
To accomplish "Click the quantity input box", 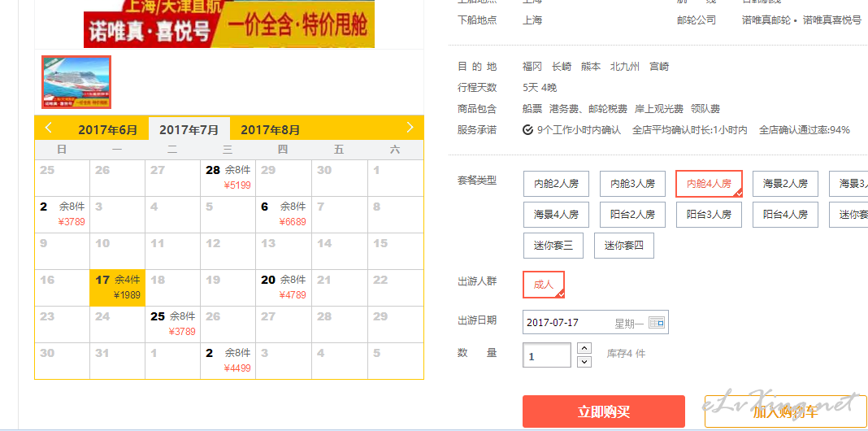I will 547,355.
